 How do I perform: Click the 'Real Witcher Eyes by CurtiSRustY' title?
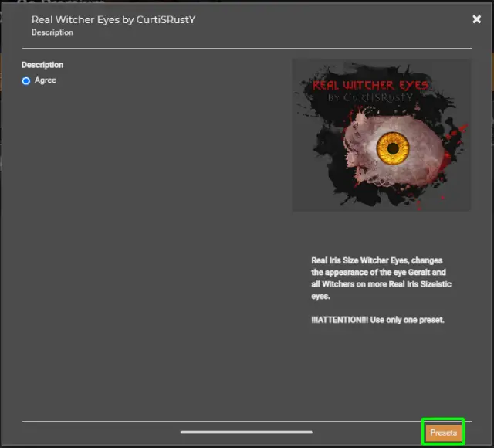point(113,19)
